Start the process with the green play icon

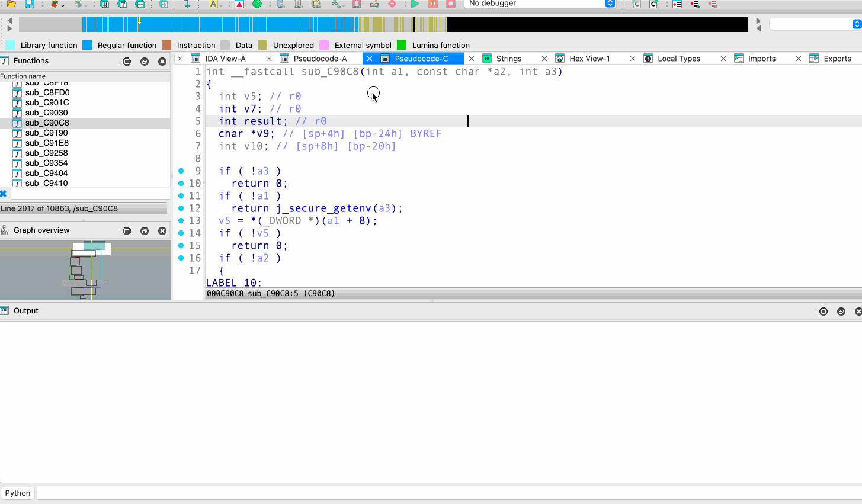[x=415, y=4]
